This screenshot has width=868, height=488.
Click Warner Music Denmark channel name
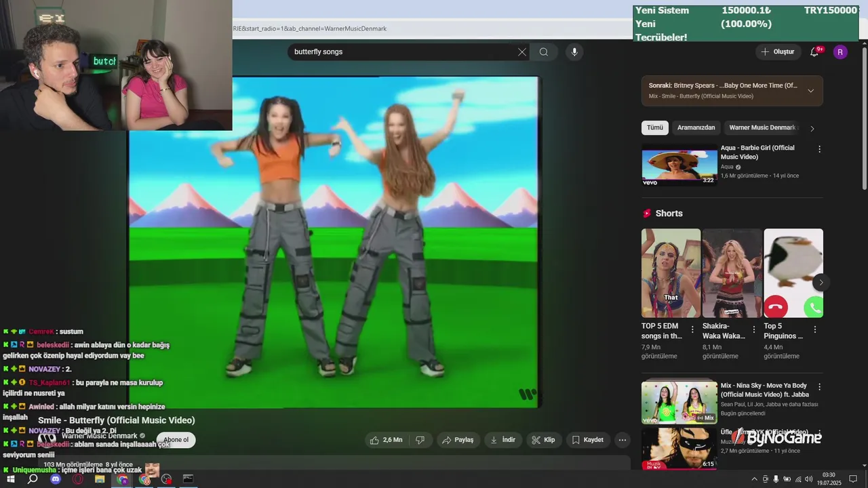(99, 436)
